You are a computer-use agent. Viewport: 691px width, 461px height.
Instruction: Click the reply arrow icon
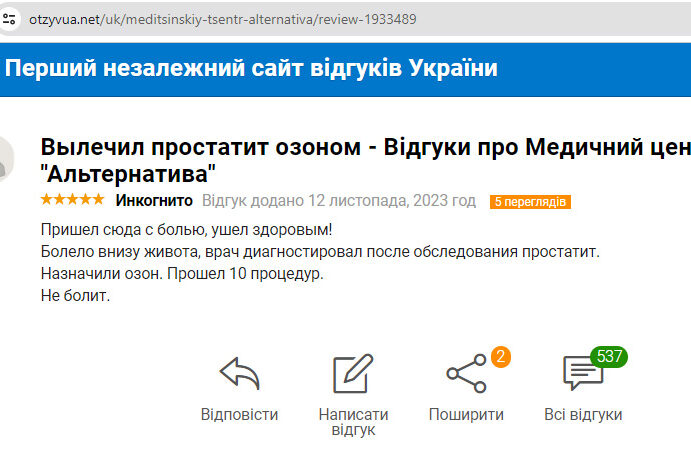coord(239,374)
